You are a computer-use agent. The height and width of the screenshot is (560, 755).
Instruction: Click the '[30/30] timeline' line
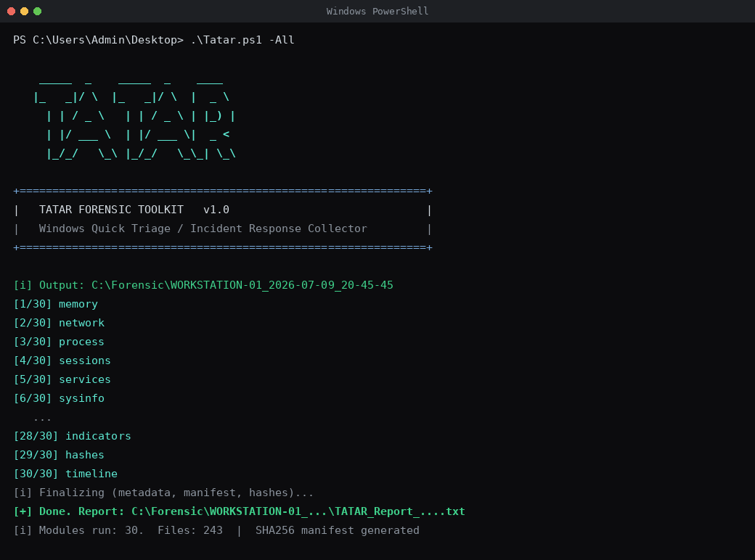(65, 474)
